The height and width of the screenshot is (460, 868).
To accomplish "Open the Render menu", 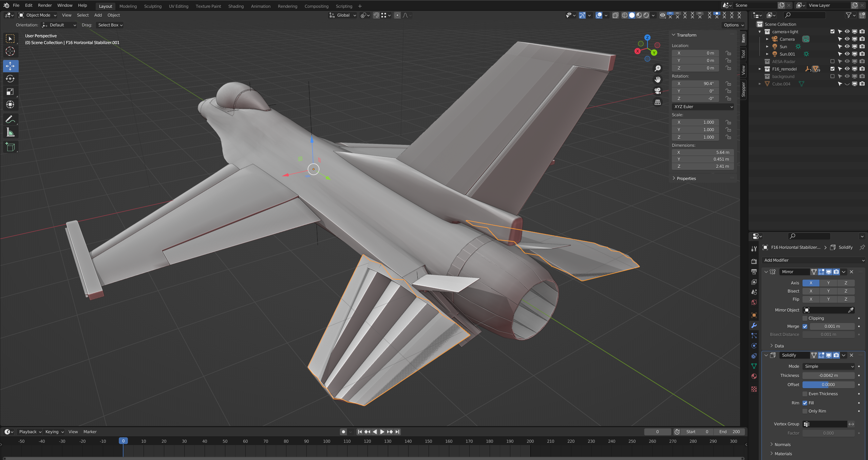I will point(45,5).
